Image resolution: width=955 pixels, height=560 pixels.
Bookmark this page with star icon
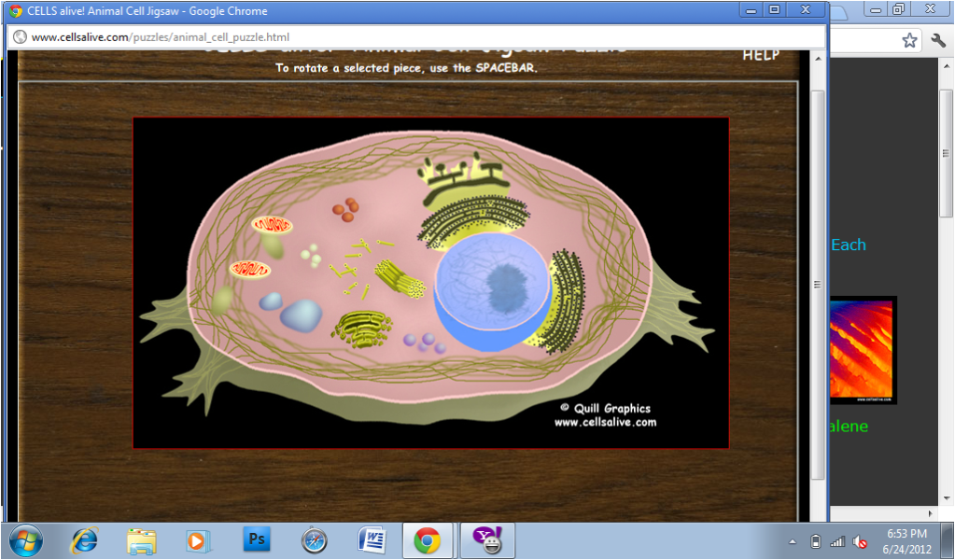point(909,40)
